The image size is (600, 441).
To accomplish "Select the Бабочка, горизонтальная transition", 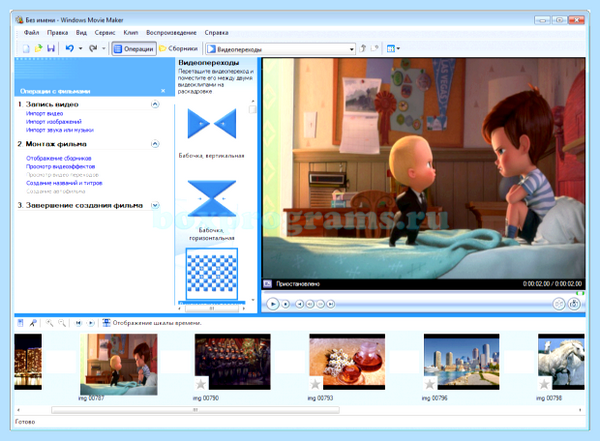I will click(212, 198).
